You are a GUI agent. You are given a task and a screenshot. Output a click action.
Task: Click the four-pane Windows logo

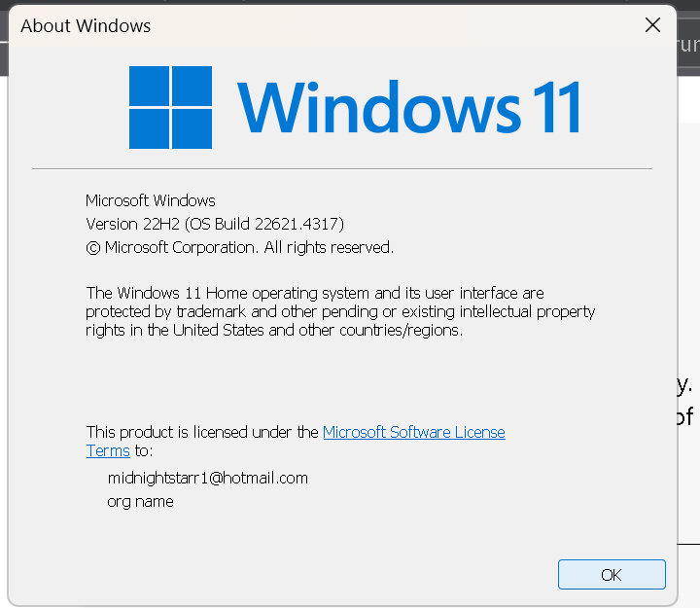click(x=170, y=107)
